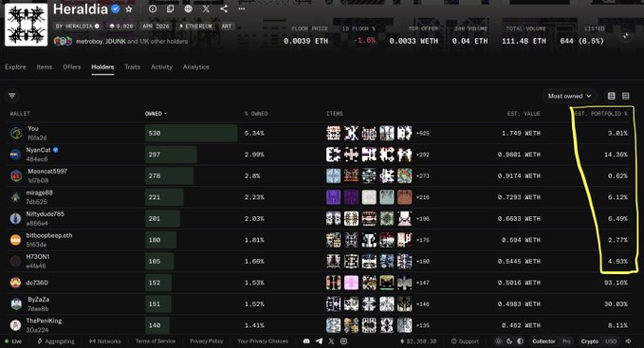
Task: Open the three-dot more options menu
Action: (242, 9)
